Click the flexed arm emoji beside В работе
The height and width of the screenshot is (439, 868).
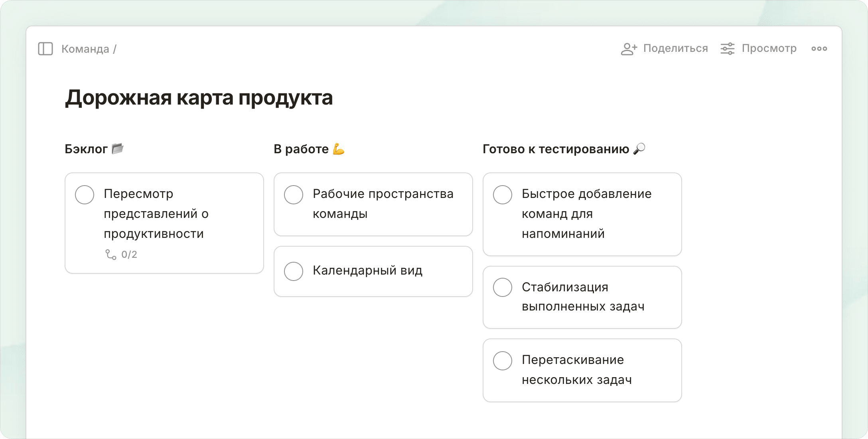[x=338, y=149]
